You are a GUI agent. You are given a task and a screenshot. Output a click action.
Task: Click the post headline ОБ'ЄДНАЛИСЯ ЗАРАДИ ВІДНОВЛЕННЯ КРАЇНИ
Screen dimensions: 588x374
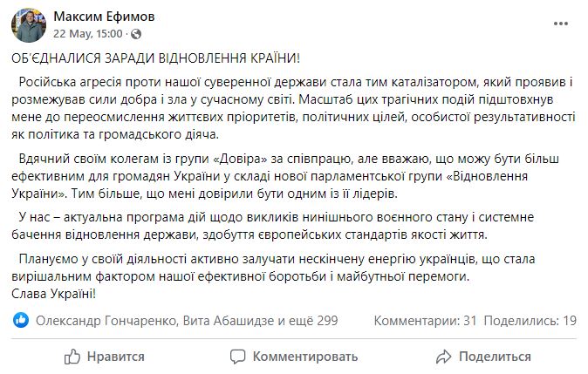[155, 58]
